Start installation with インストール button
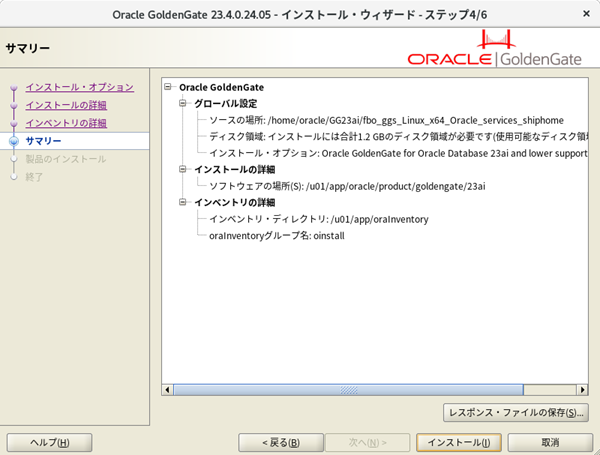 [x=458, y=443]
